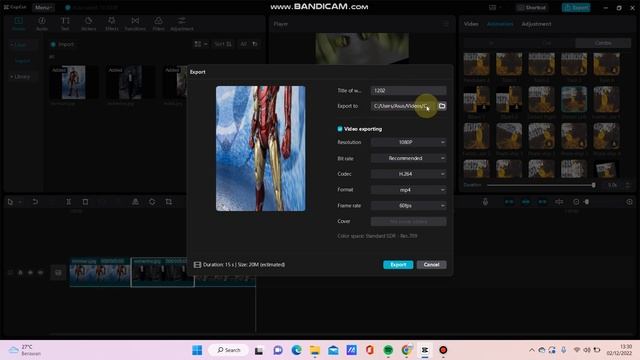The width and height of the screenshot is (640, 360).
Task: Toggle the Video exporting checkbox
Action: coord(340,129)
